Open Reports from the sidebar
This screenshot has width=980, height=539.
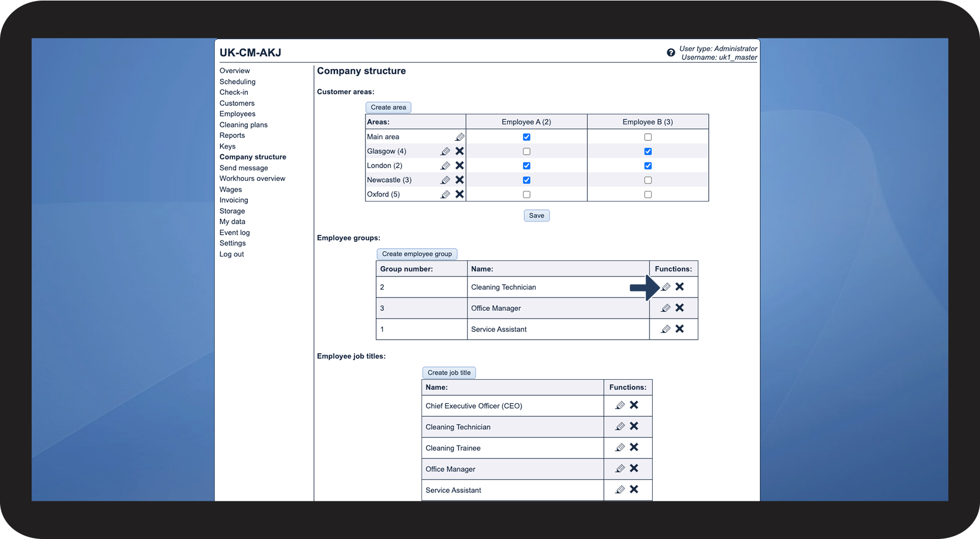[232, 135]
